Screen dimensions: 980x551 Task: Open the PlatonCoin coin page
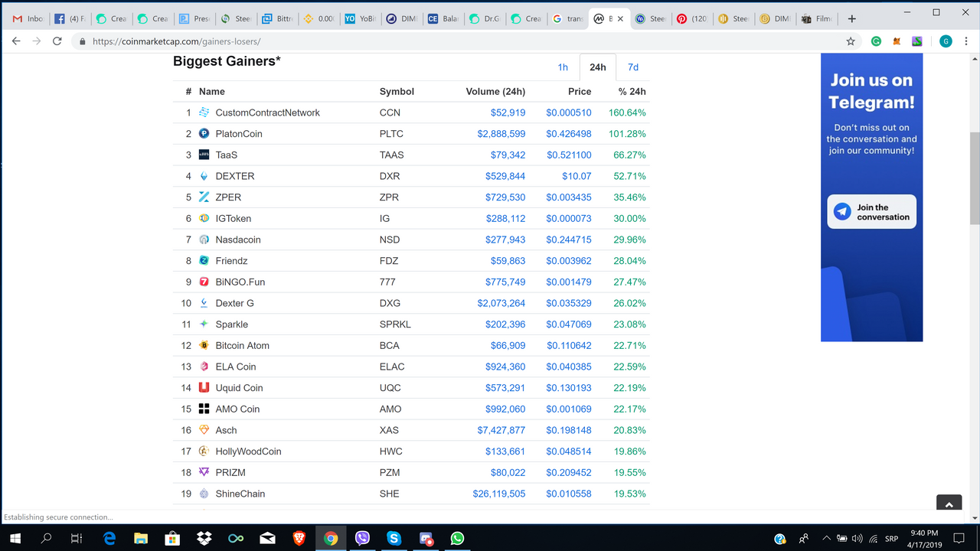point(239,134)
